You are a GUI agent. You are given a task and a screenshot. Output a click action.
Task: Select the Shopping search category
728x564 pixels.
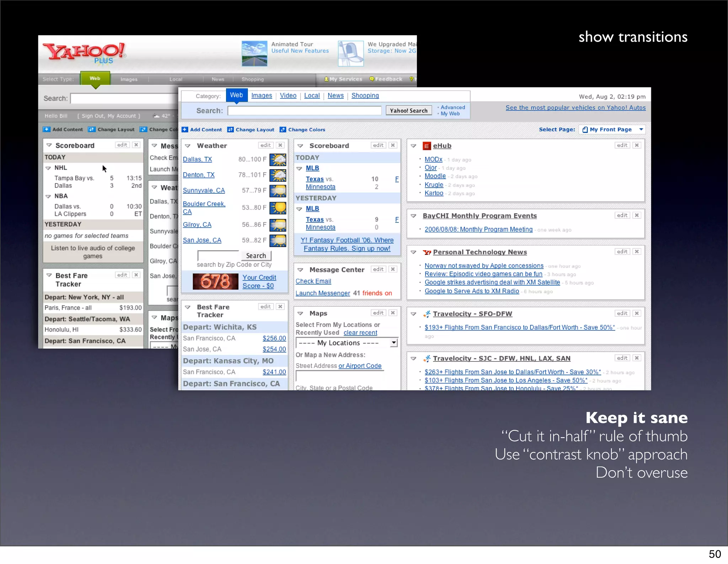click(365, 96)
